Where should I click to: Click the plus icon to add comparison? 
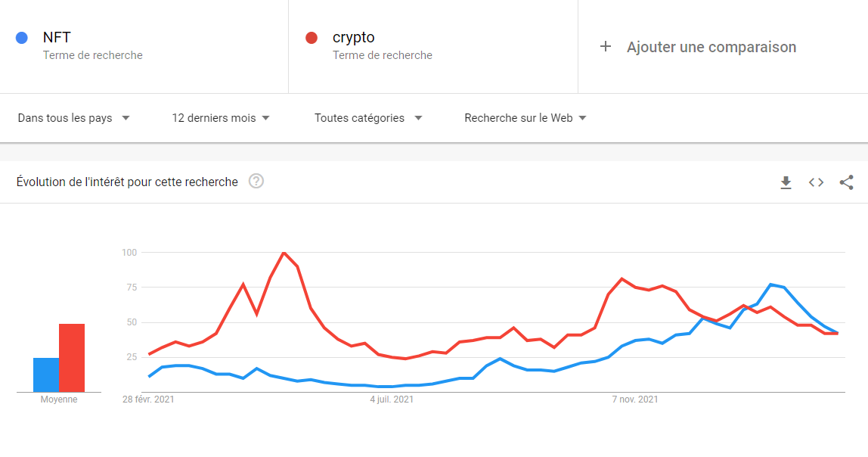point(605,46)
